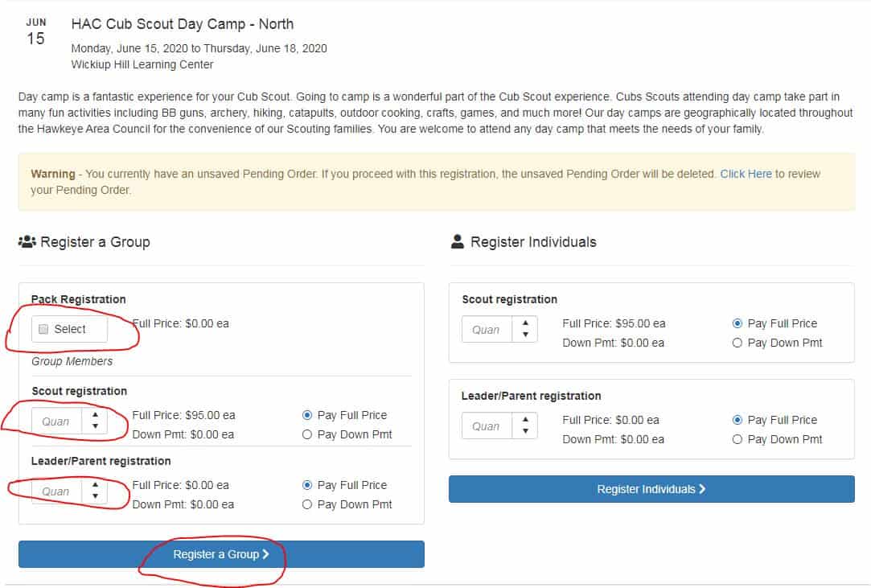Decrease group Leader/Parent quantity with down arrow
Viewport: 871px width, 588px height.
coord(95,496)
